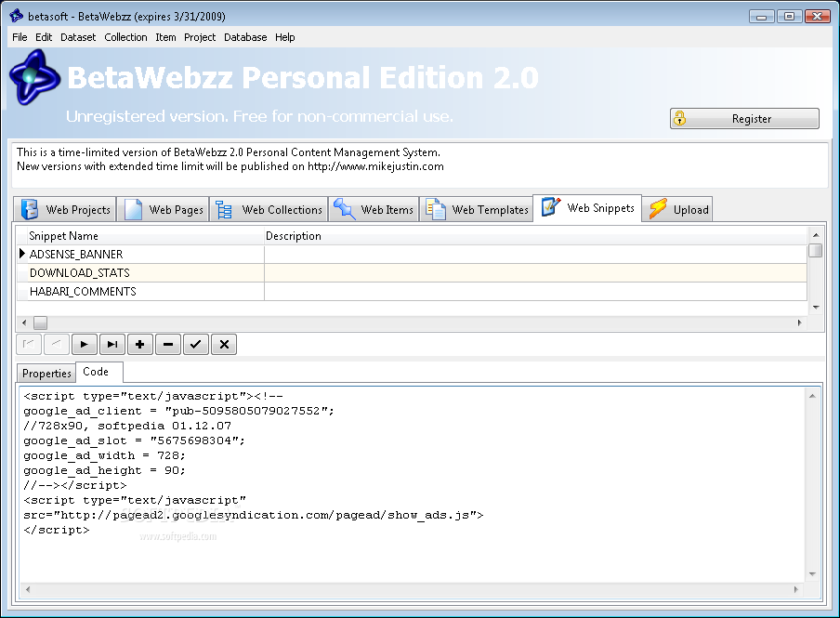This screenshot has width=840, height=618.
Task: Switch to Web Templates tab
Action: pos(477,209)
